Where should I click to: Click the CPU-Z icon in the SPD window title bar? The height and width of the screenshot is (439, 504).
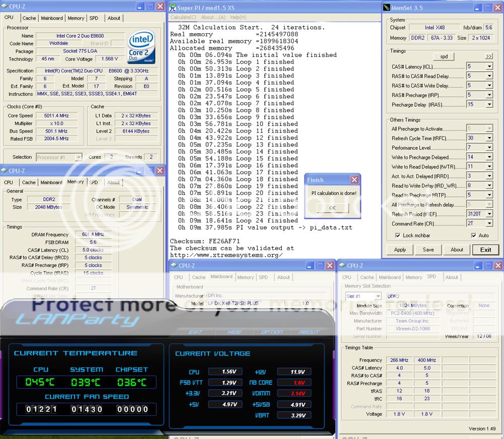[342, 265]
